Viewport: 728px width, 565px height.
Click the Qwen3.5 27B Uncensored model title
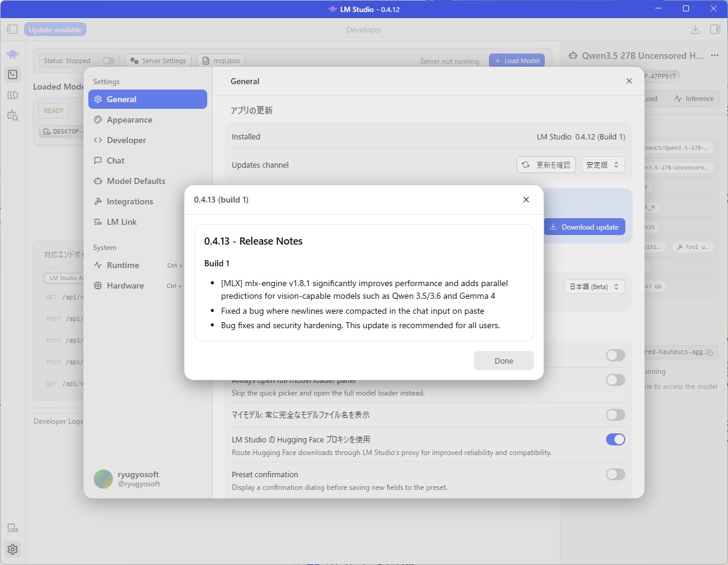[x=642, y=55]
